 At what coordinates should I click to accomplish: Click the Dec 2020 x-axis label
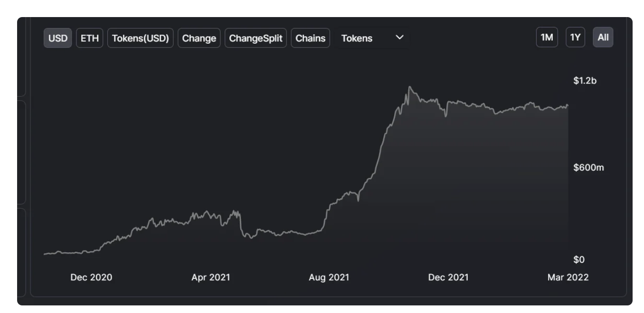coord(91,277)
